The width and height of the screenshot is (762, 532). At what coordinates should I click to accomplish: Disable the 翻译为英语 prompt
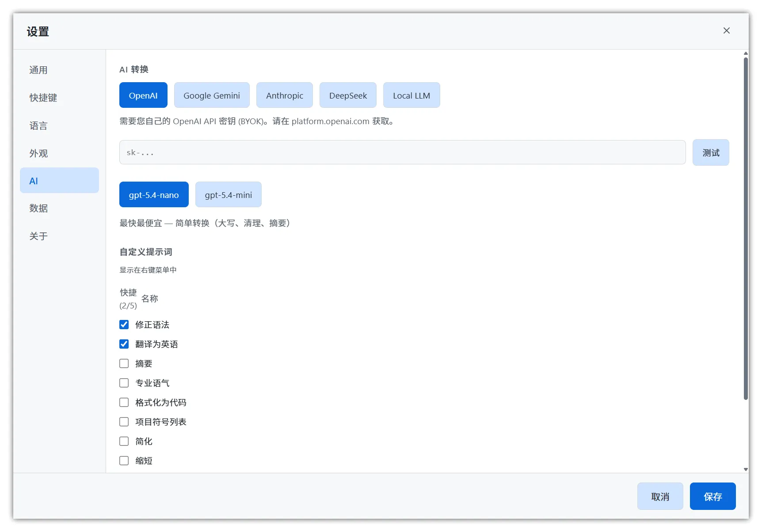coord(124,344)
